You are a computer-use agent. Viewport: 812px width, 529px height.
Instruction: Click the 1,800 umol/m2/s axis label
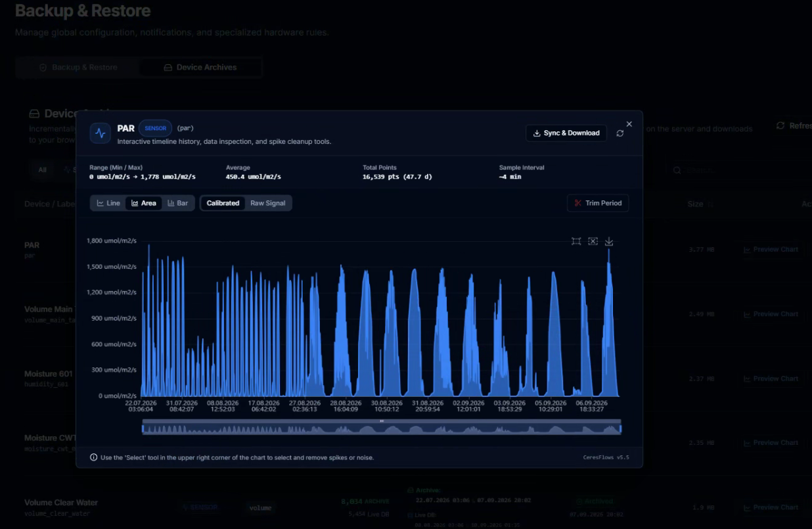[112, 241]
